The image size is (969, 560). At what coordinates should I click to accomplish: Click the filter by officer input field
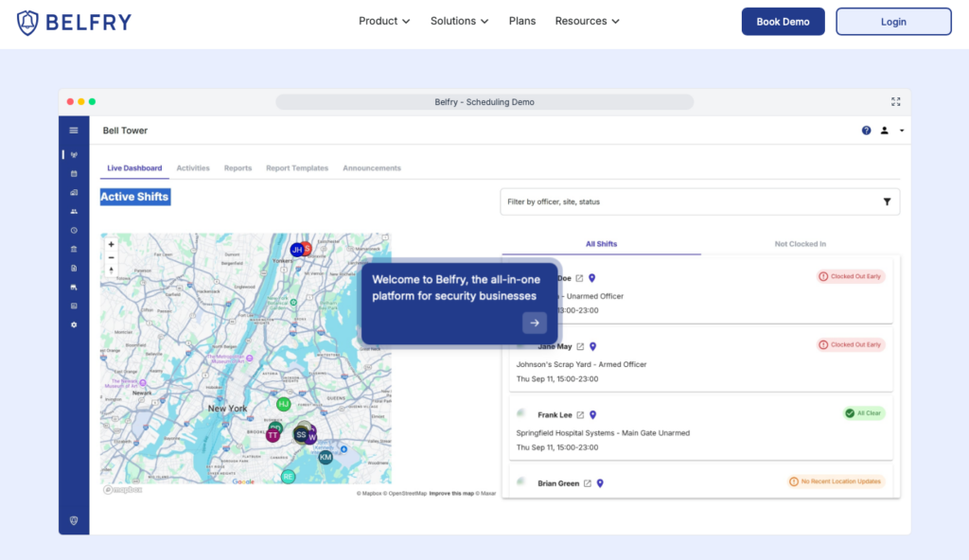click(x=699, y=202)
